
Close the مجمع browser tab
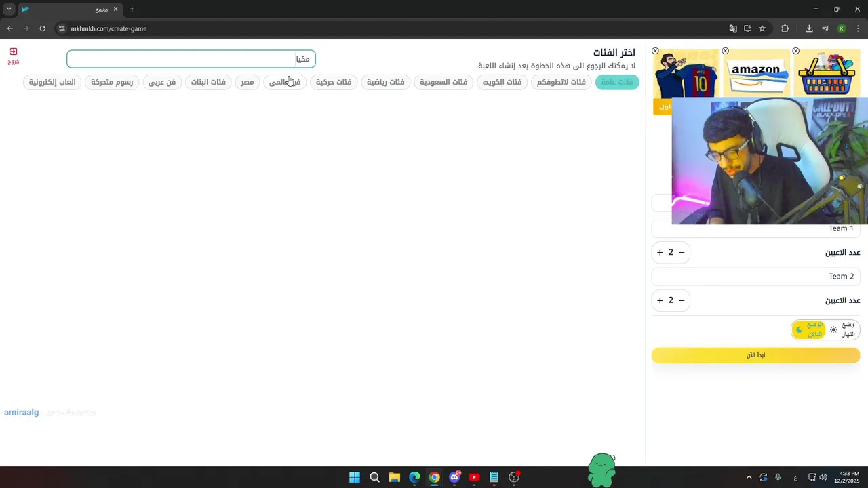click(x=116, y=9)
